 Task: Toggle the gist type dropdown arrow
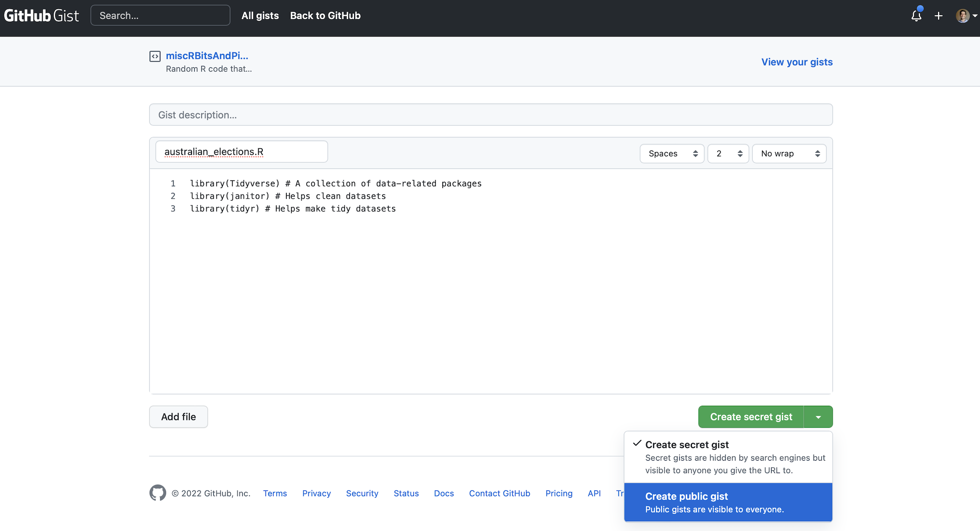[818, 417]
